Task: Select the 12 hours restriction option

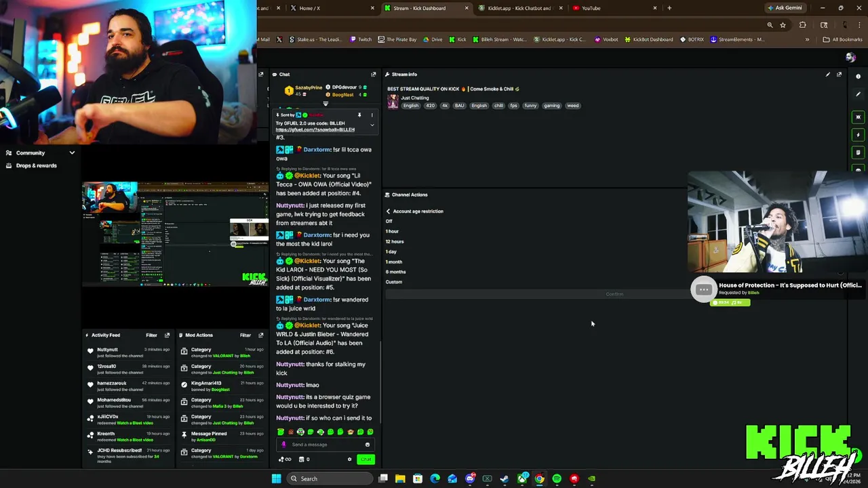Action: [x=395, y=241]
